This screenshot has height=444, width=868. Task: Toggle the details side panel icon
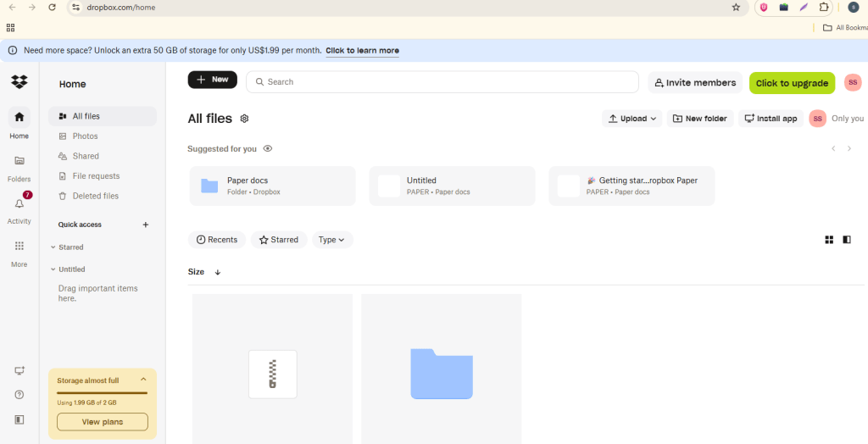847,240
